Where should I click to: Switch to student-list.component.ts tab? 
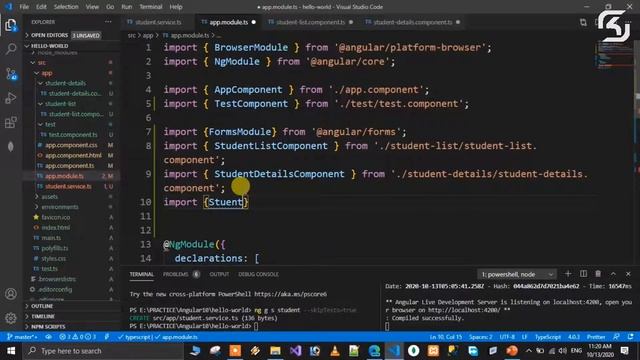[311, 22]
